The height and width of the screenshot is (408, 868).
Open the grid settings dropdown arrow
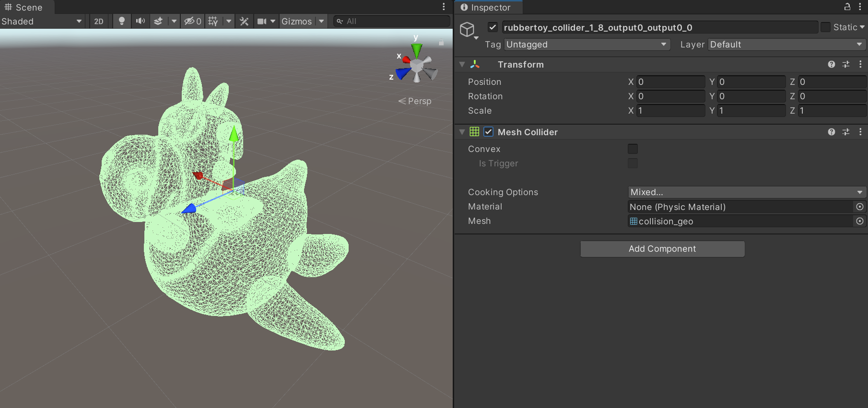tap(229, 21)
